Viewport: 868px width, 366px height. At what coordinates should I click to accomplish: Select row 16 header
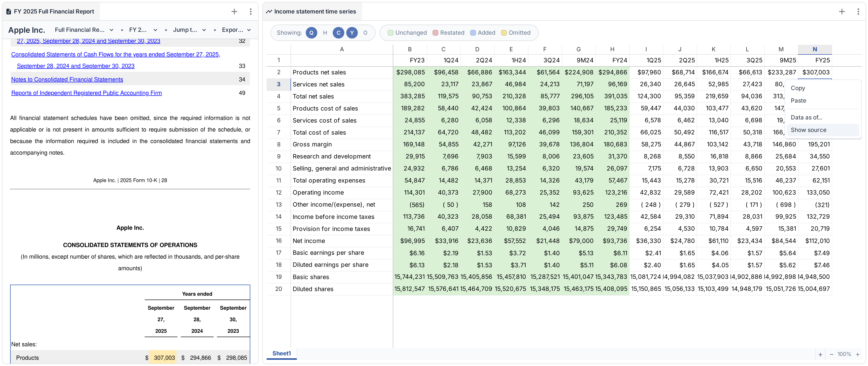click(278, 241)
